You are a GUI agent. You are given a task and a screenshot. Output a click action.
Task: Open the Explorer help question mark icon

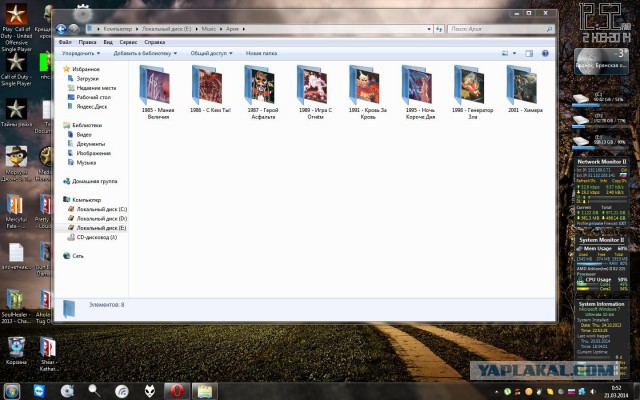[545, 53]
